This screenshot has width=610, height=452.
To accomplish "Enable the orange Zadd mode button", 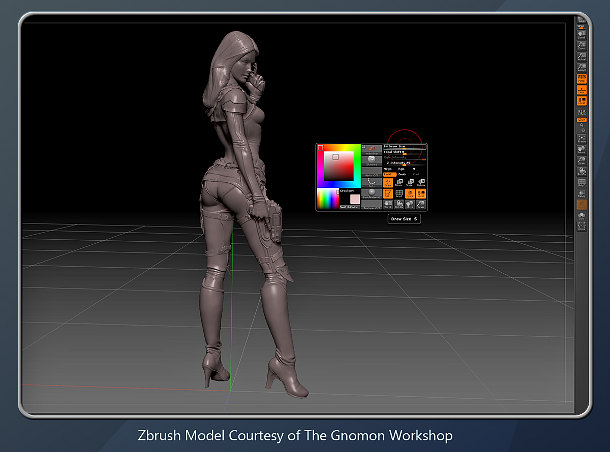I will 390,175.
